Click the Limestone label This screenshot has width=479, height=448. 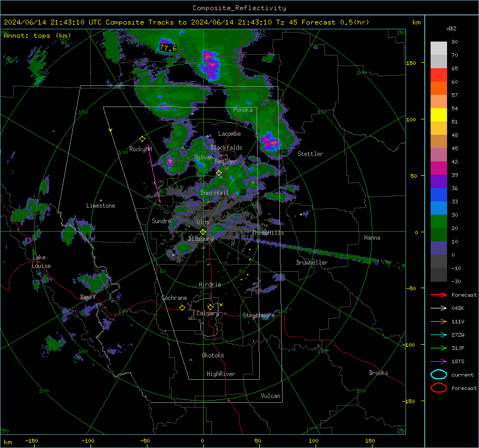tap(101, 206)
